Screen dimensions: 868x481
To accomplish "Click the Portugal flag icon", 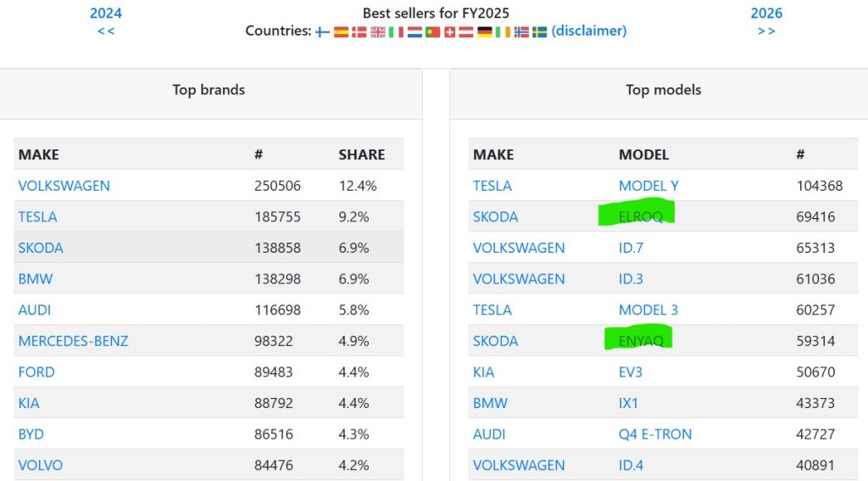I will pyautogui.click(x=432, y=31).
